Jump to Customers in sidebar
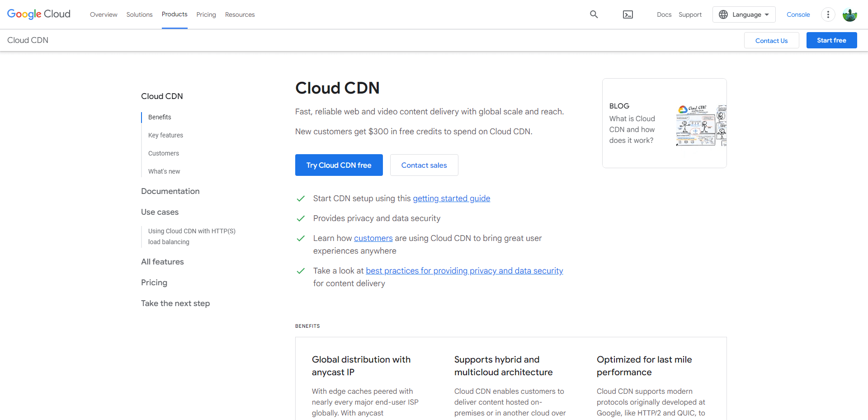This screenshot has width=868, height=420. tap(164, 153)
